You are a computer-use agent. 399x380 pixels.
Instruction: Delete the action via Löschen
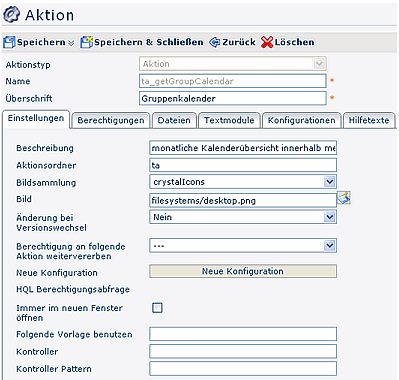(x=288, y=42)
